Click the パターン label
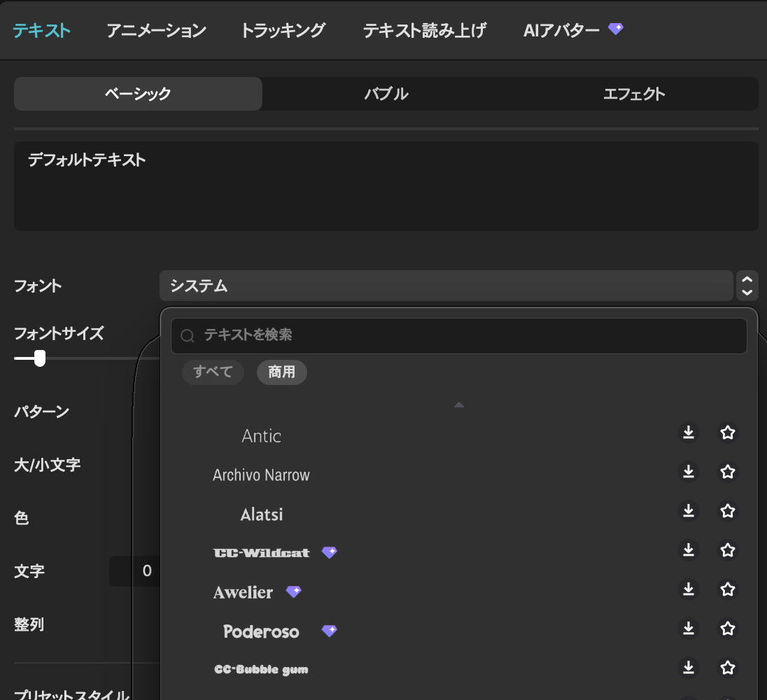767x700 pixels. (x=41, y=412)
